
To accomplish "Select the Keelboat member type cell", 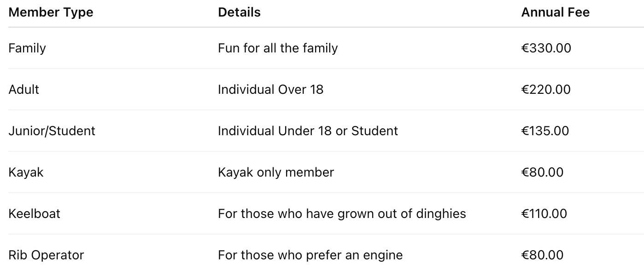I will [x=34, y=213].
